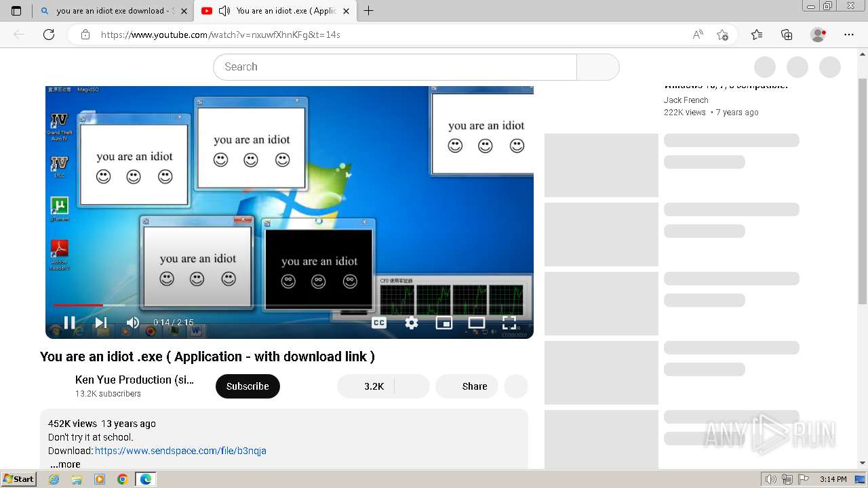Like the video showing 3.2K
Screen dimensions: 868x488
click(366, 386)
